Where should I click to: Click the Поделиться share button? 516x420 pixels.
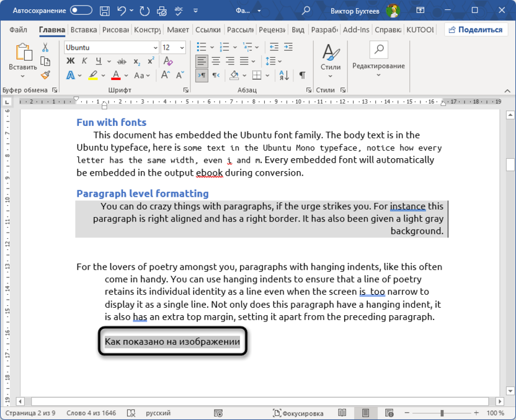476,29
